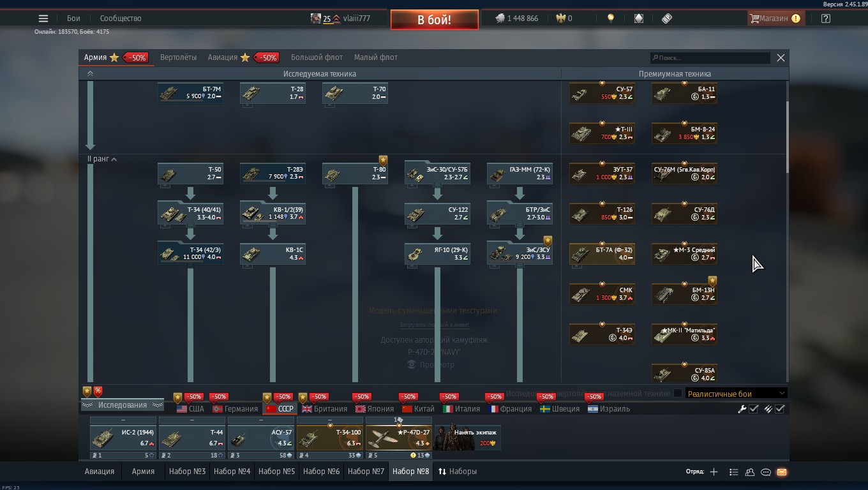Select the Т-34-100 crew slot

[330, 439]
